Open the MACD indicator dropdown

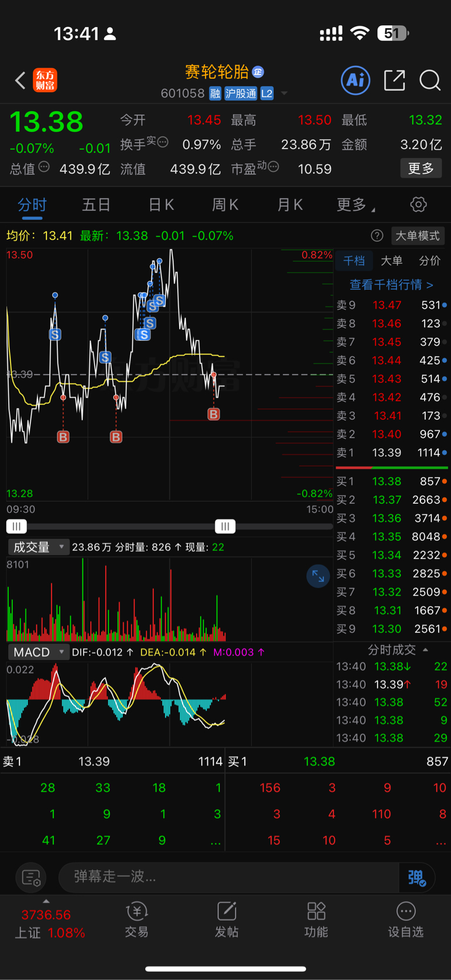pos(38,652)
